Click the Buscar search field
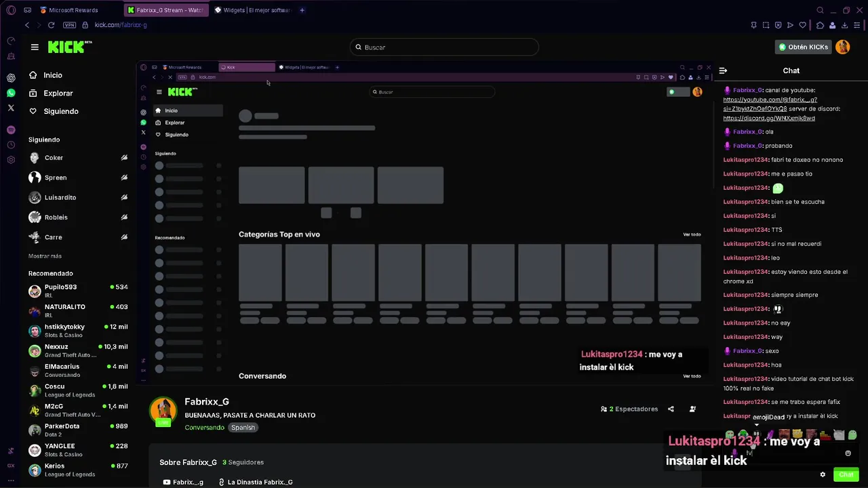This screenshot has width=868, height=488. tap(445, 47)
